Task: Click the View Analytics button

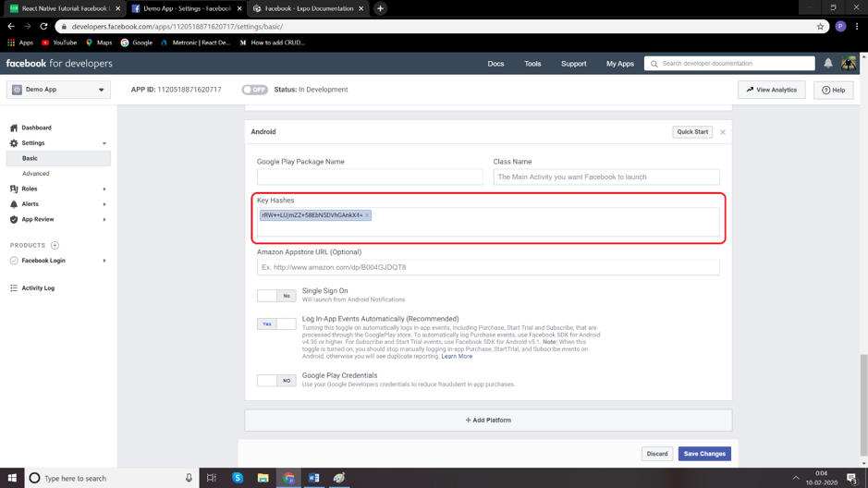Action: point(771,90)
